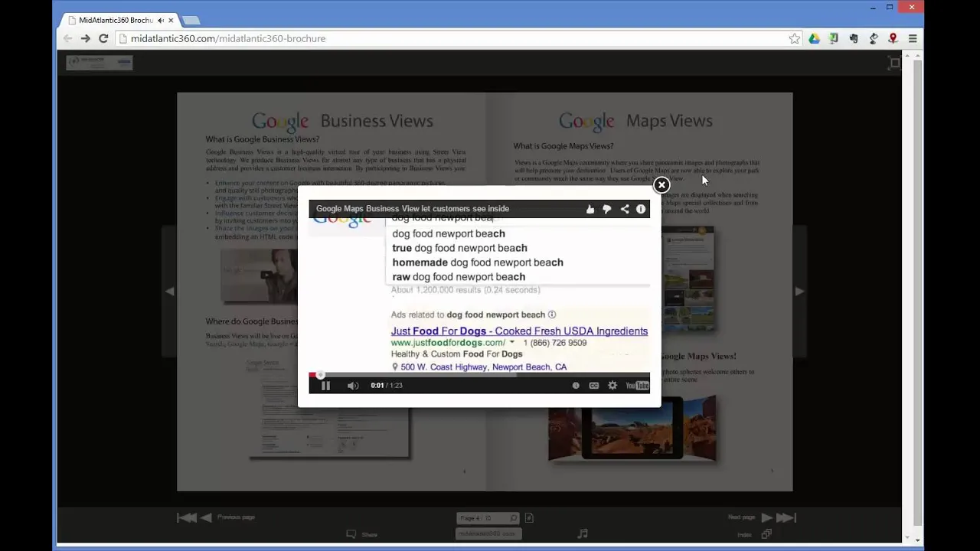Go to first page of the brochure
Image resolution: width=980 pixels, height=551 pixels.
tap(186, 518)
